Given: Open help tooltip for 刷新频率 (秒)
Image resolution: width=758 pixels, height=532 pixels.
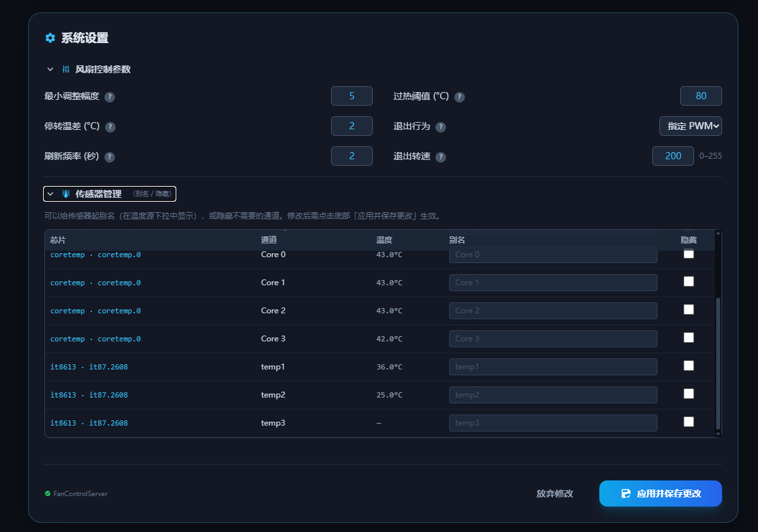Looking at the screenshot, I should click(x=110, y=157).
